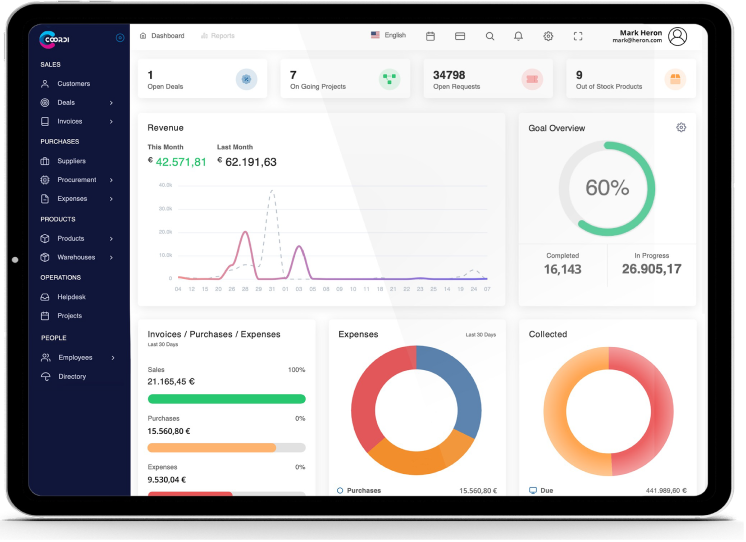Click the credit card icon in the header
This screenshot has width=746, height=542.
point(460,36)
